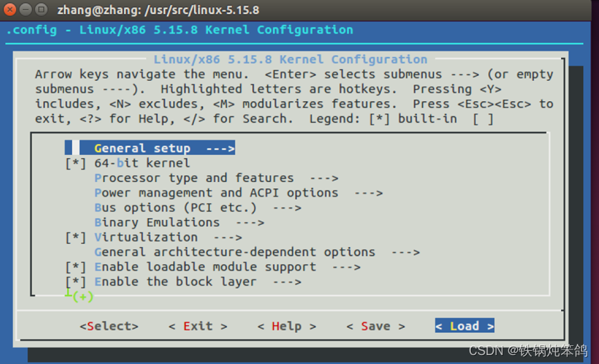Expand arrow after Enable loadable module support
Screen dimensions: 599x364
click(346, 267)
